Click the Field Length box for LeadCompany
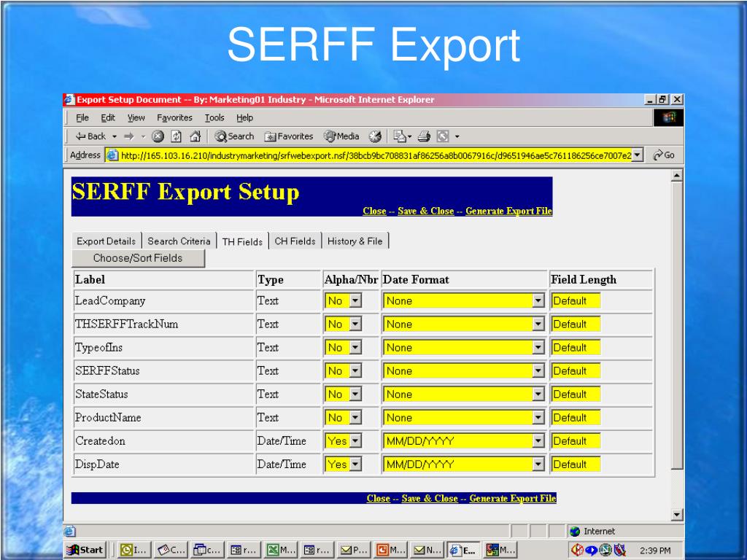 [576, 301]
